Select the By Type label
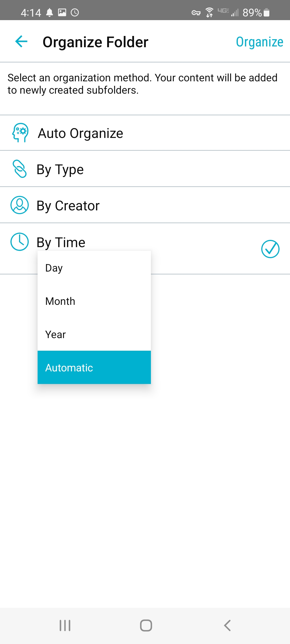Viewport: 290px width, 644px height. click(60, 170)
